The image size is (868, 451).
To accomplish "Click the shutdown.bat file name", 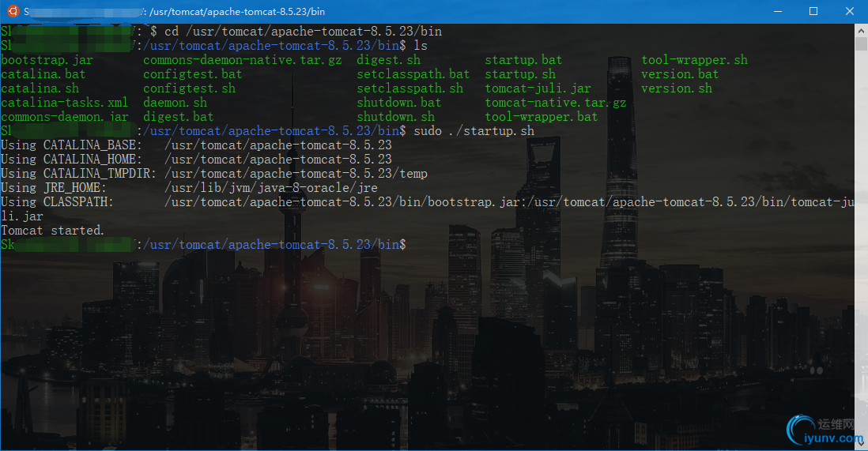I will coord(399,103).
